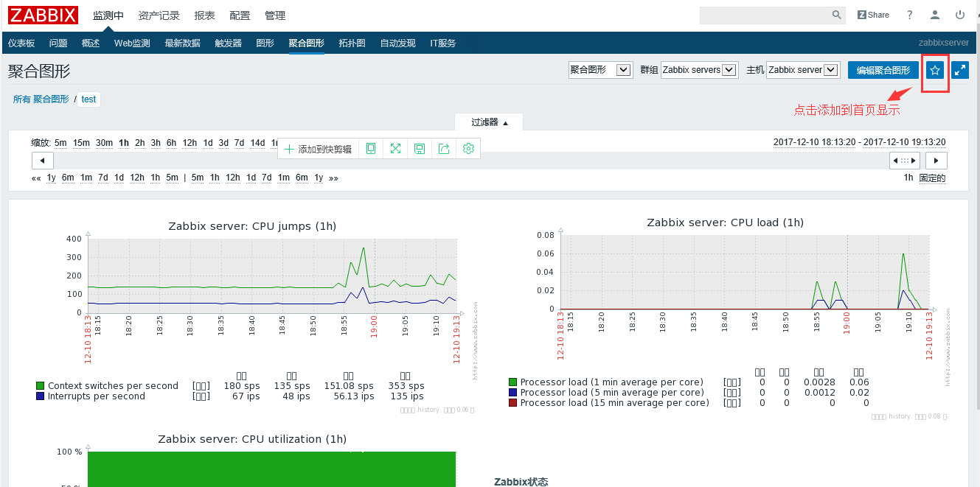
Task: Go to the 自动发现 submenu
Action: 398,43
